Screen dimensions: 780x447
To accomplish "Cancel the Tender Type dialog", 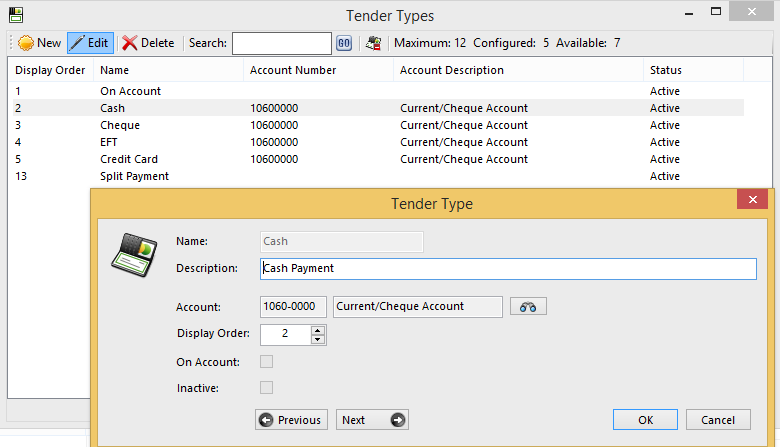I will [718, 420].
